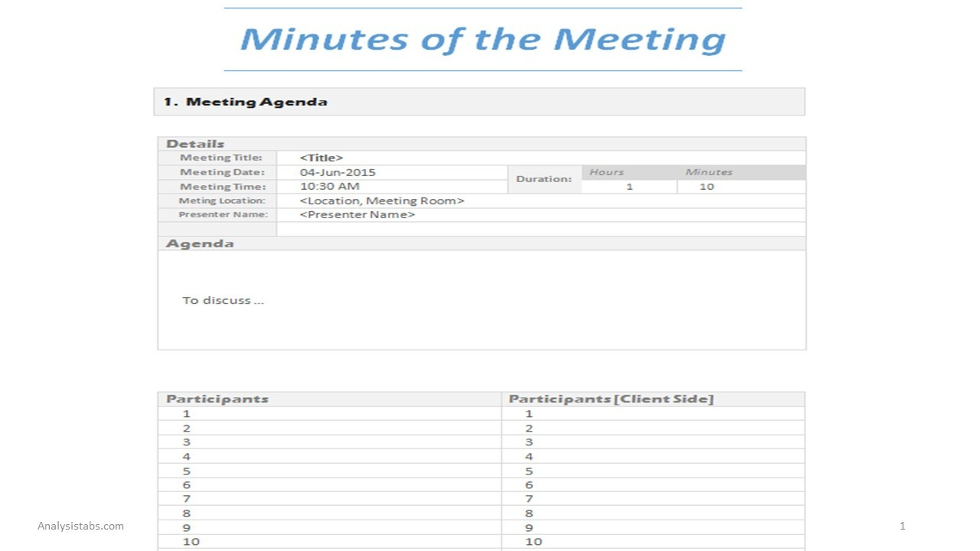Select the 'Presenter Name:' label
The width and height of the screenshot is (980, 551).
[224, 215]
